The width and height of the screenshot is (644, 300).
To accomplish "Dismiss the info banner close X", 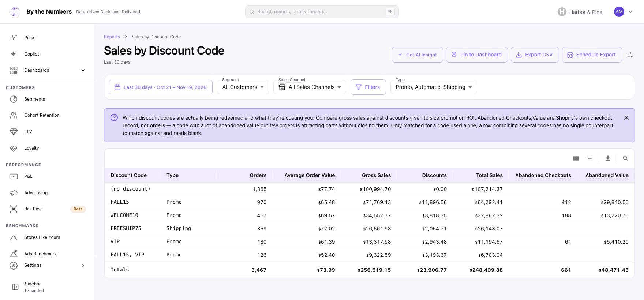I will [626, 118].
